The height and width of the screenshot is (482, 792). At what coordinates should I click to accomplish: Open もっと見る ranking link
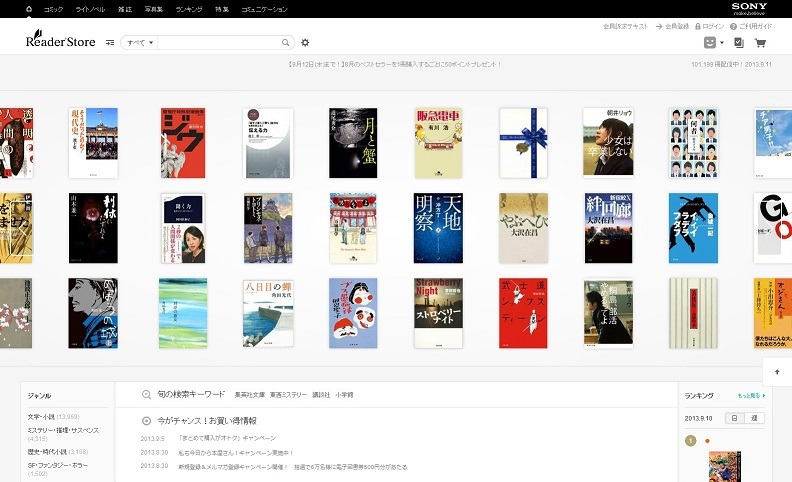tap(751, 396)
